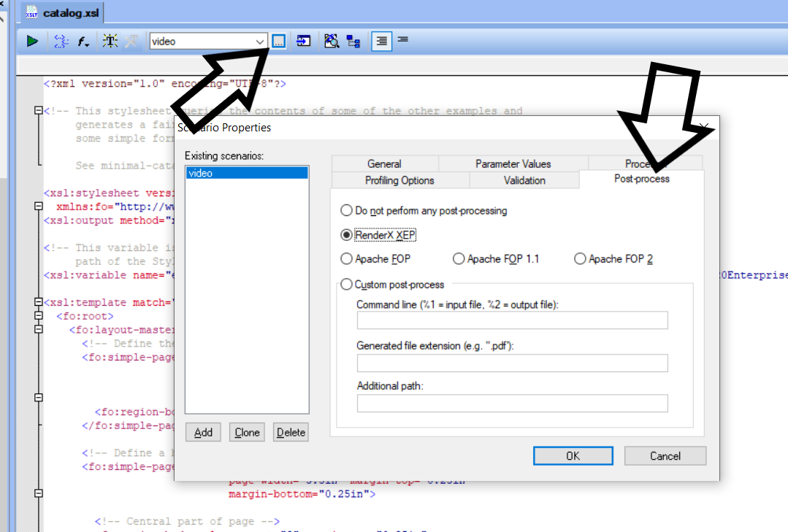Open scenario properties with the ellipsis button
Screen dimensions: 788x532
(x=279, y=42)
